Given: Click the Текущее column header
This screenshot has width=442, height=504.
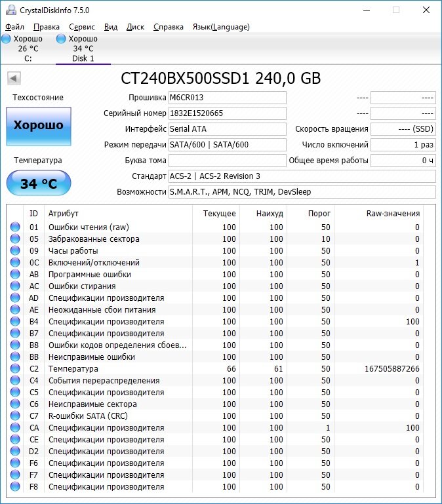Looking at the screenshot, I should pos(216,214).
